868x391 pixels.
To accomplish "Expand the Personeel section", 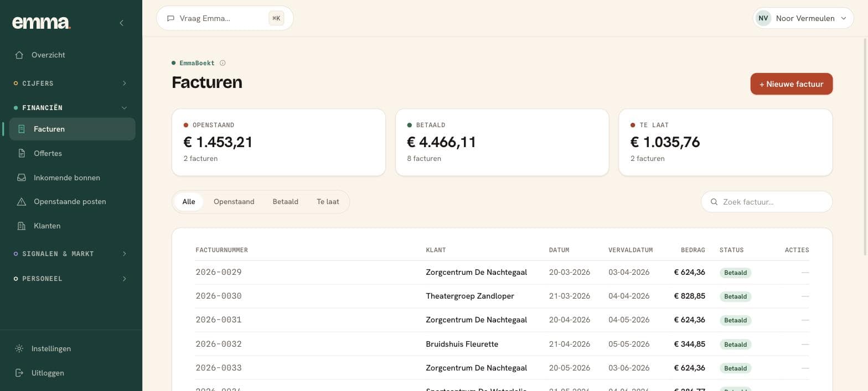I will click(x=71, y=278).
